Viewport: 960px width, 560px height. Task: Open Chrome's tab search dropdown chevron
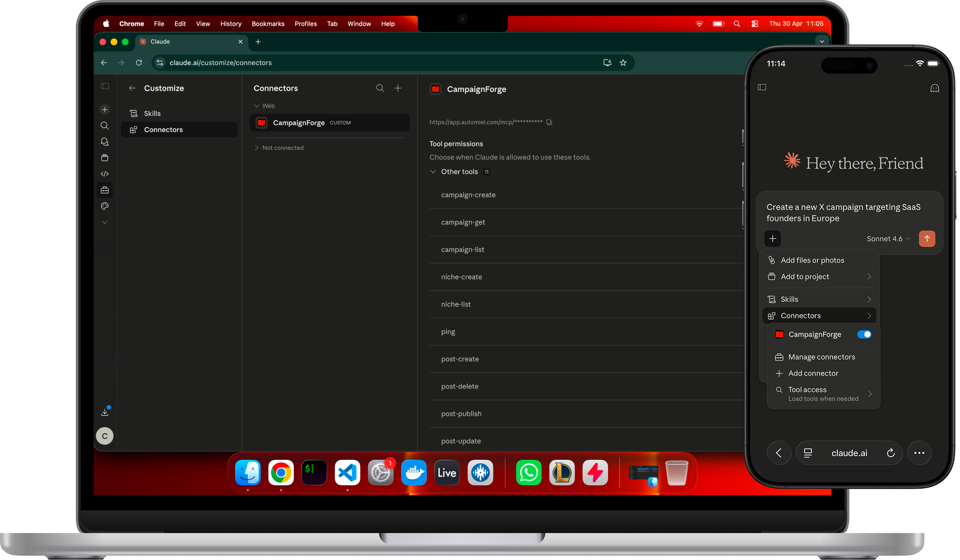point(822,42)
